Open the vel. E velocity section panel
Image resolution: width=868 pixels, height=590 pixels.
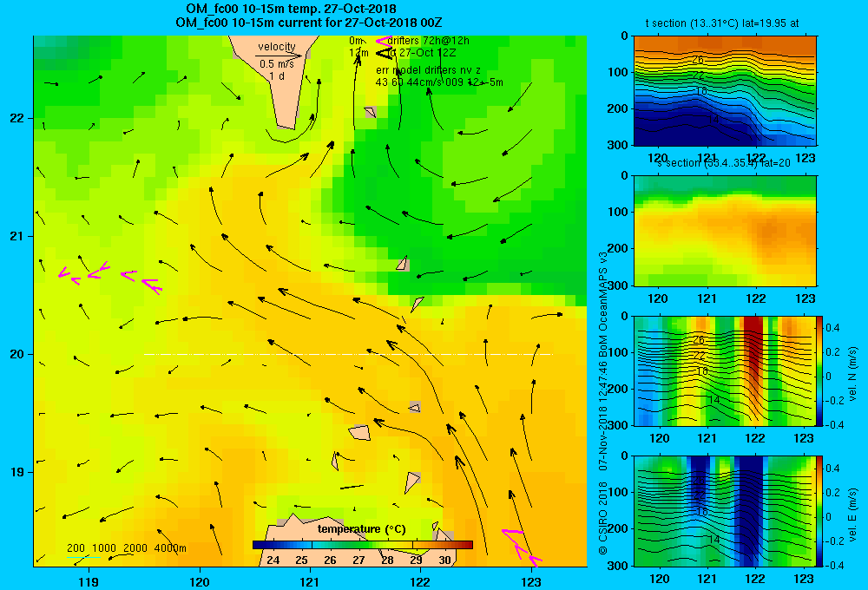tap(725, 511)
